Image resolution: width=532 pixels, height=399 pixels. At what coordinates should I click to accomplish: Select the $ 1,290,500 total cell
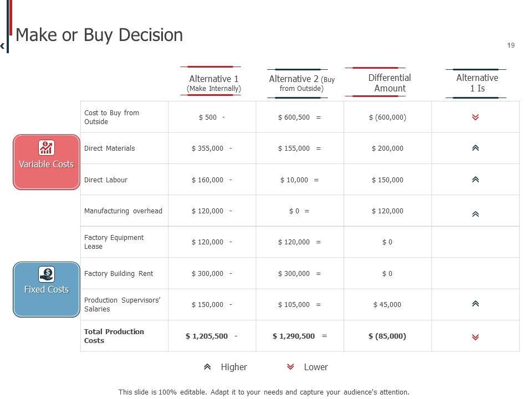tap(294, 336)
